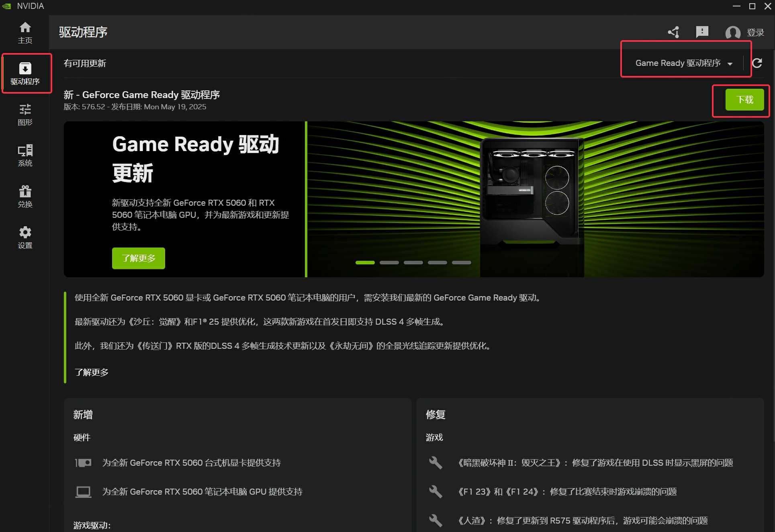Click the green 下载 download button
The image size is (775, 532).
(x=744, y=100)
